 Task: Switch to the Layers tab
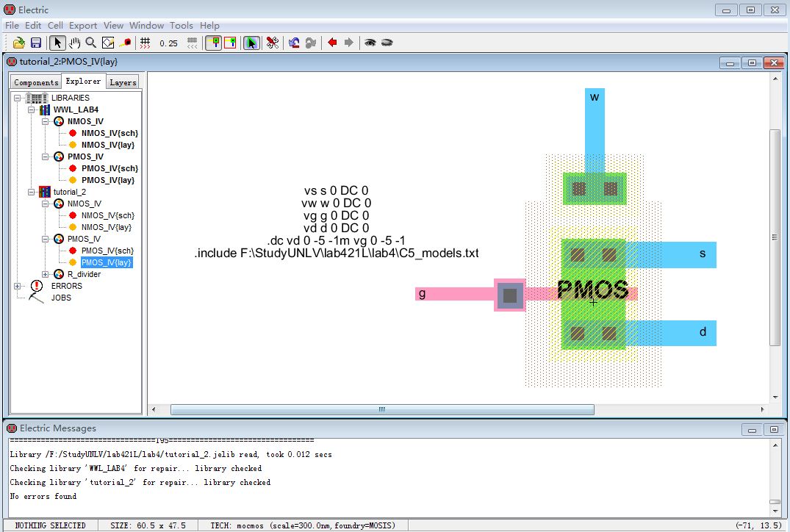point(123,82)
